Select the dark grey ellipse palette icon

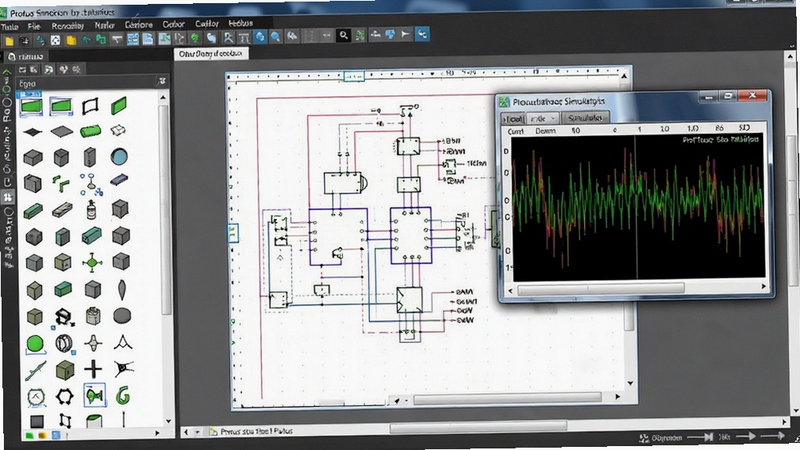[122, 316]
